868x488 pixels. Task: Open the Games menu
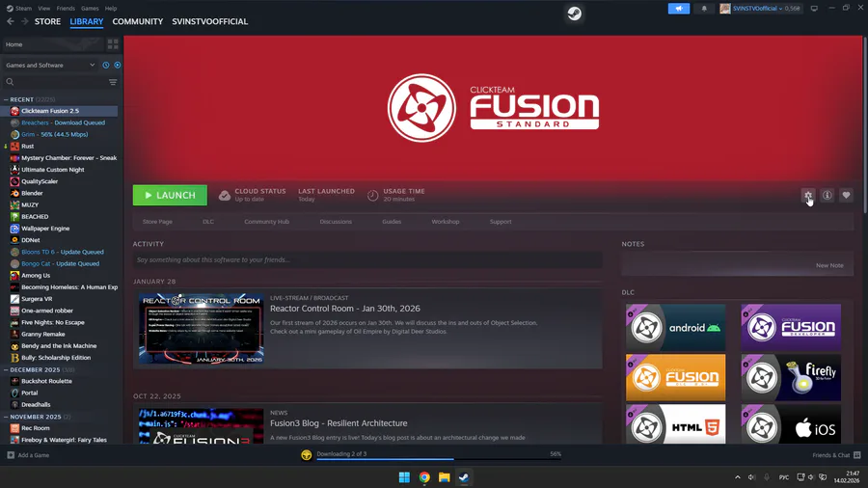90,9
